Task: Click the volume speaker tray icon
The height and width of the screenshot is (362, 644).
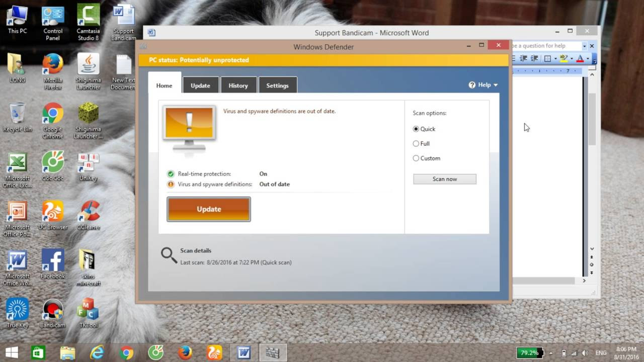Action: pos(585,353)
